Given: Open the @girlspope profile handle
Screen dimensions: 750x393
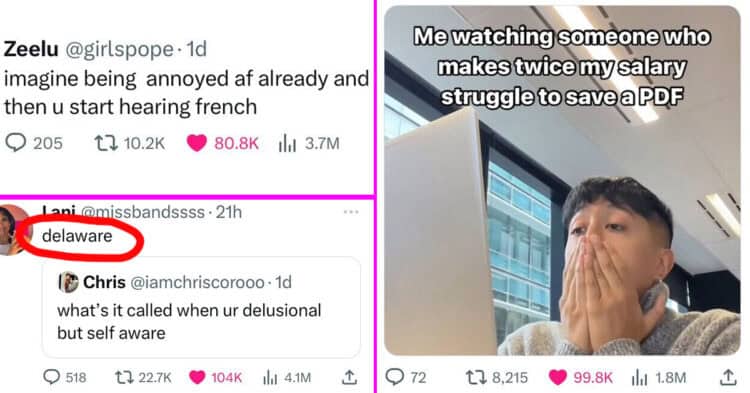Looking at the screenshot, I should click(119, 49).
